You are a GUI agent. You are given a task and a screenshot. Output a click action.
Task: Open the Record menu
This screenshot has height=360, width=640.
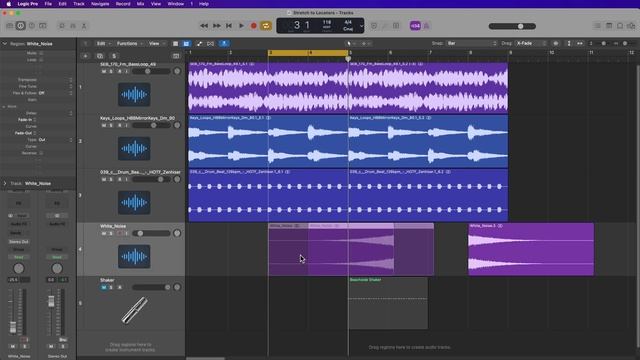[123, 4]
